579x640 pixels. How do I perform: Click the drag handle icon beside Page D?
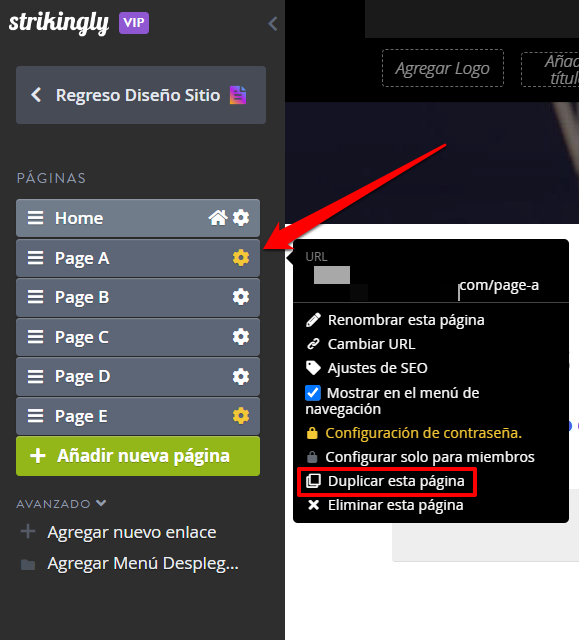click(35, 376)
